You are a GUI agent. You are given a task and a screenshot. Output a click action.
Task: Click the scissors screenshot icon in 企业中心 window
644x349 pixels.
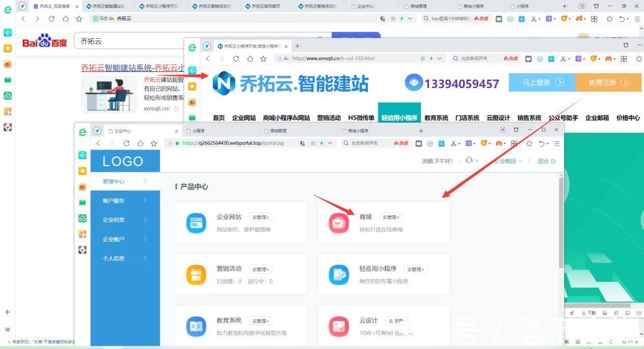[453, 143]
